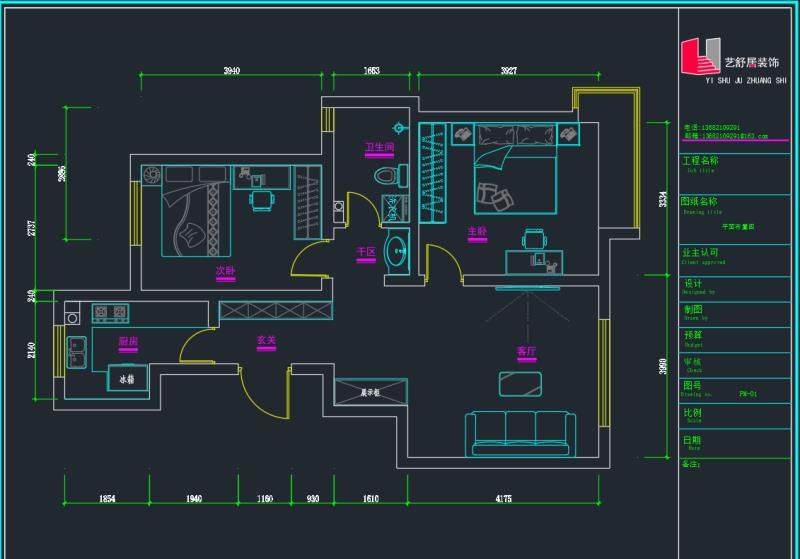The image size is (800, 559).
Task: Select the round washbasin in 干区
Action: pos(396,251)
